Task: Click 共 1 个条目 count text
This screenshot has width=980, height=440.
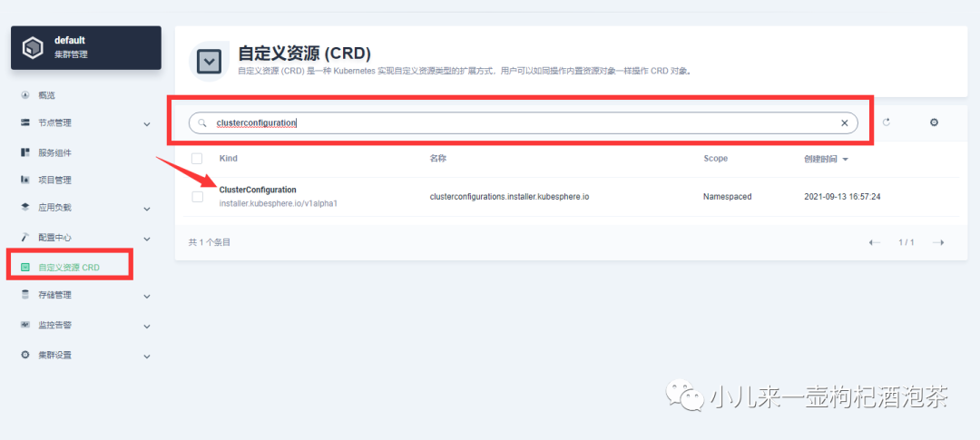Action: pos(210,242)
